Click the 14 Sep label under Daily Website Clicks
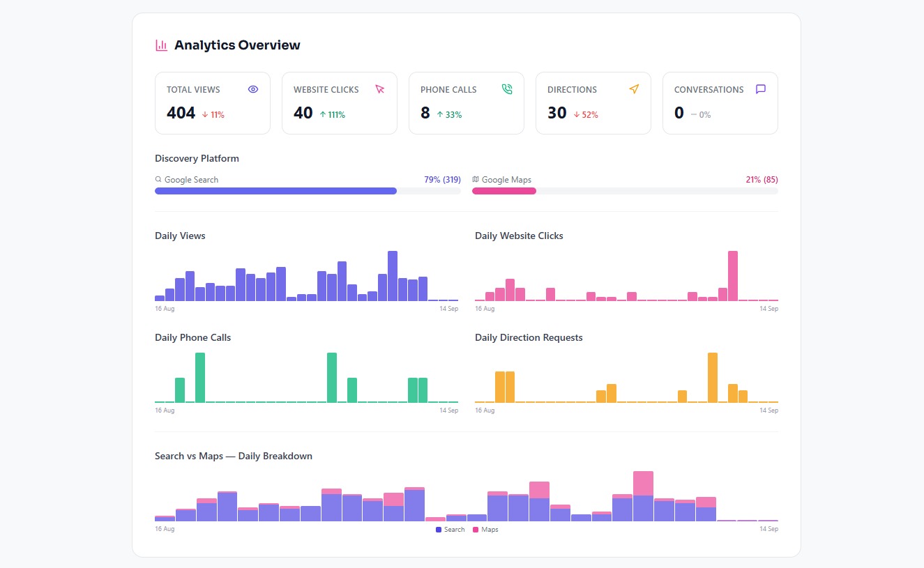 pyautogui.click(x=768, y=309)
